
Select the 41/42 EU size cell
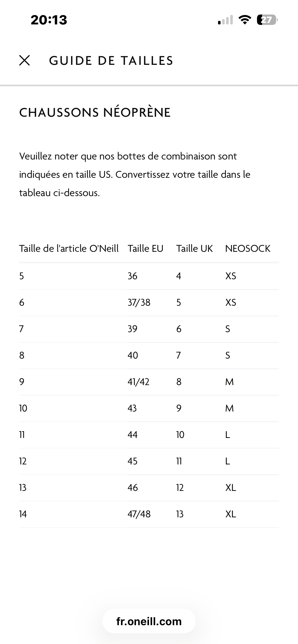point(139,382)
